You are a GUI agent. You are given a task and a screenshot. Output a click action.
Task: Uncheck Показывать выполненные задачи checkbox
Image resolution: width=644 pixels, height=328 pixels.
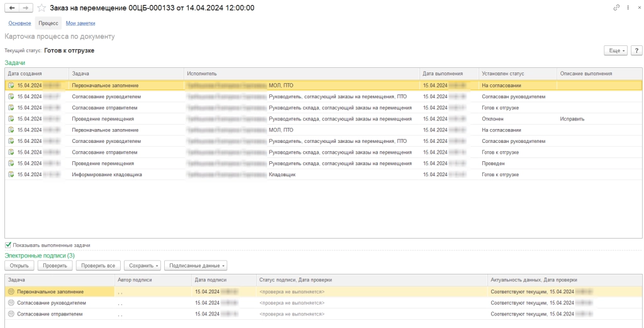[8, 245]
